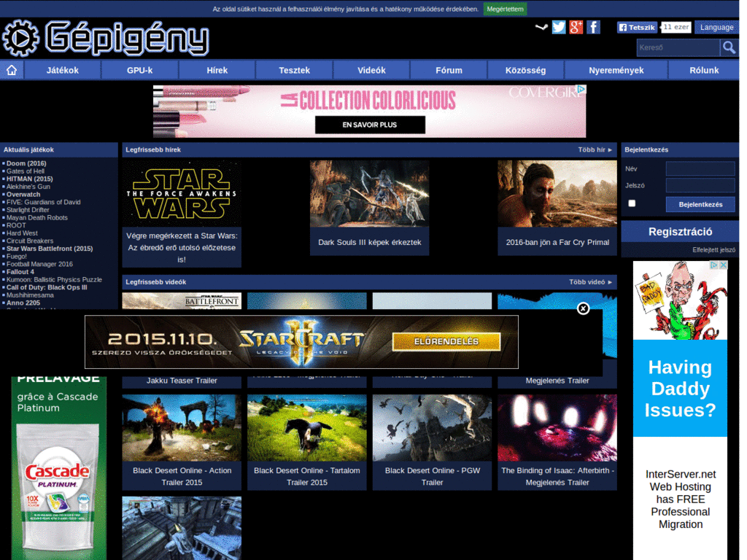The height and width of the screenshot is (560, 747).
Task: Click the Cascade Platinum sidebar ad
Action: (58, 468)
